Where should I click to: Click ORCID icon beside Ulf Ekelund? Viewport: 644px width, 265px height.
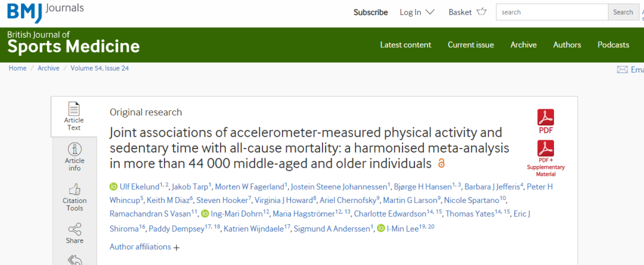click(x=114, y=187)
